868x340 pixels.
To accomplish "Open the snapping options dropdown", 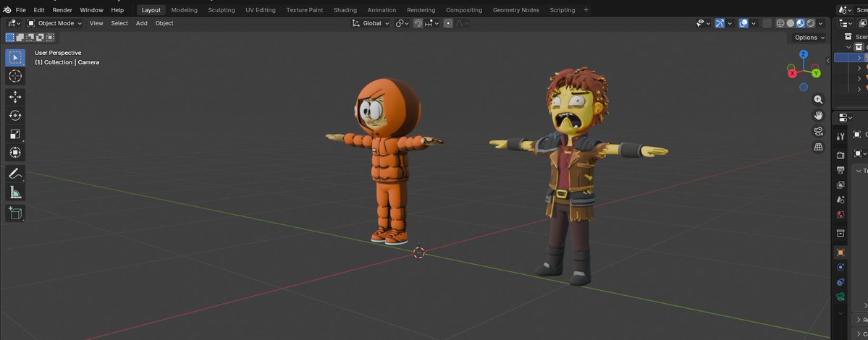I will click(432, 23).
